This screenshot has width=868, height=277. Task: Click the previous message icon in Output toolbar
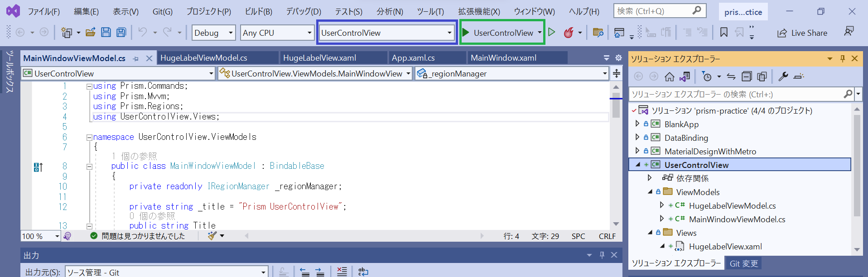[x=305, y=272]
